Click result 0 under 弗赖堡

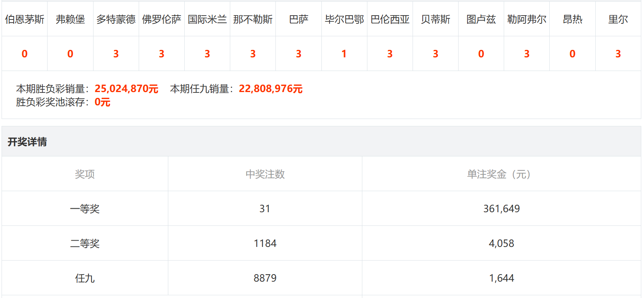point(70,54)
